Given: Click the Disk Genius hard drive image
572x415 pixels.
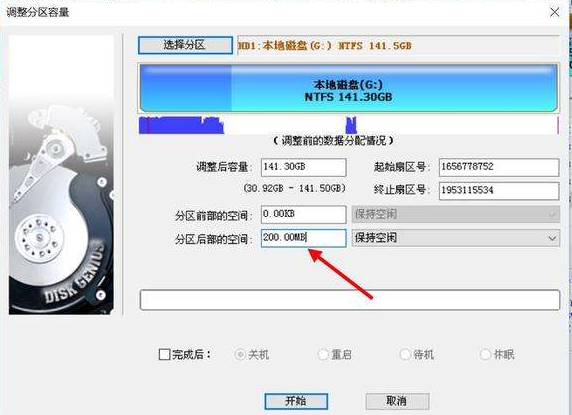Looking at the screenshot, I should pyautogui.click(x=61, y=175).
